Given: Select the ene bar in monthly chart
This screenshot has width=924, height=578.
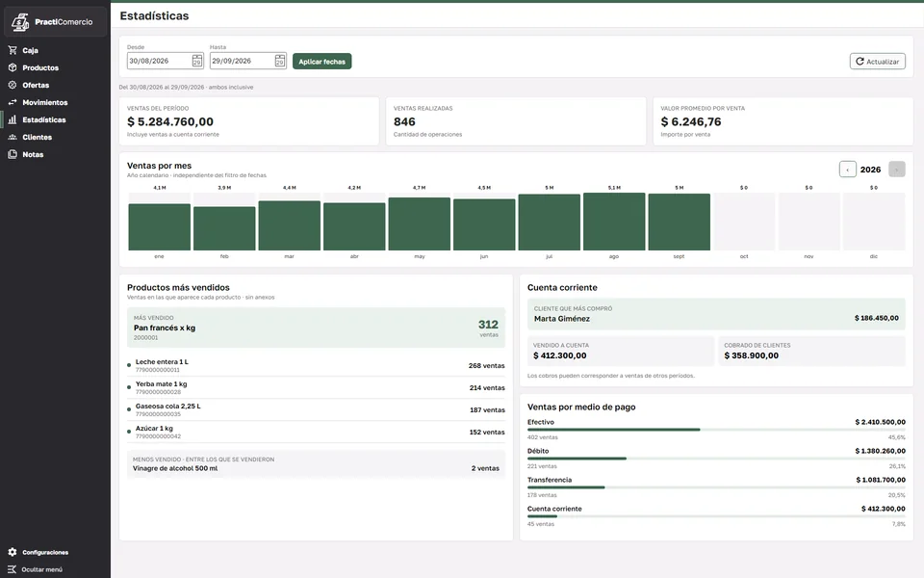Looking at the screenshot, I should [159, 227].
